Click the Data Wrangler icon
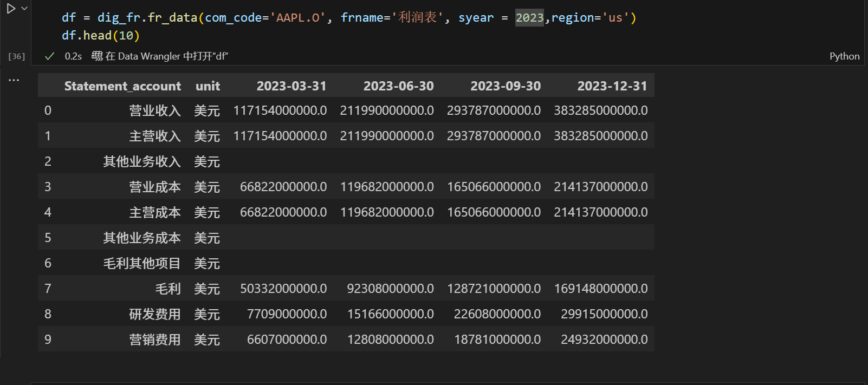868x385 pixels. pos(97,56)
